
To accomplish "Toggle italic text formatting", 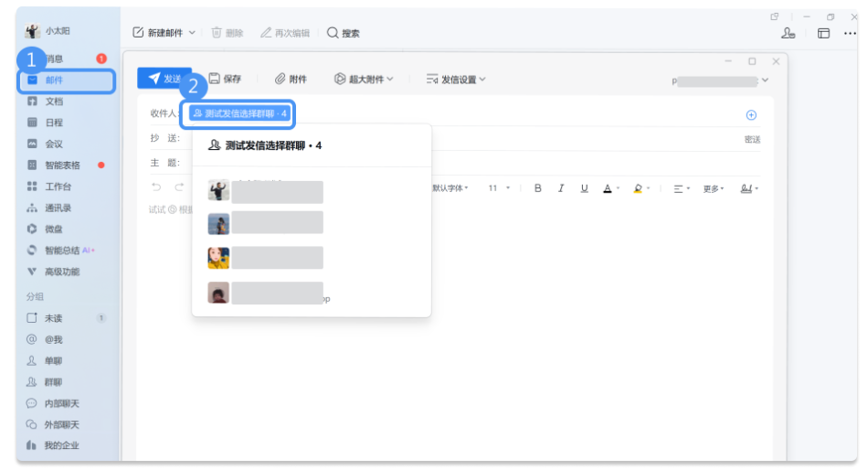I will 560,188.
